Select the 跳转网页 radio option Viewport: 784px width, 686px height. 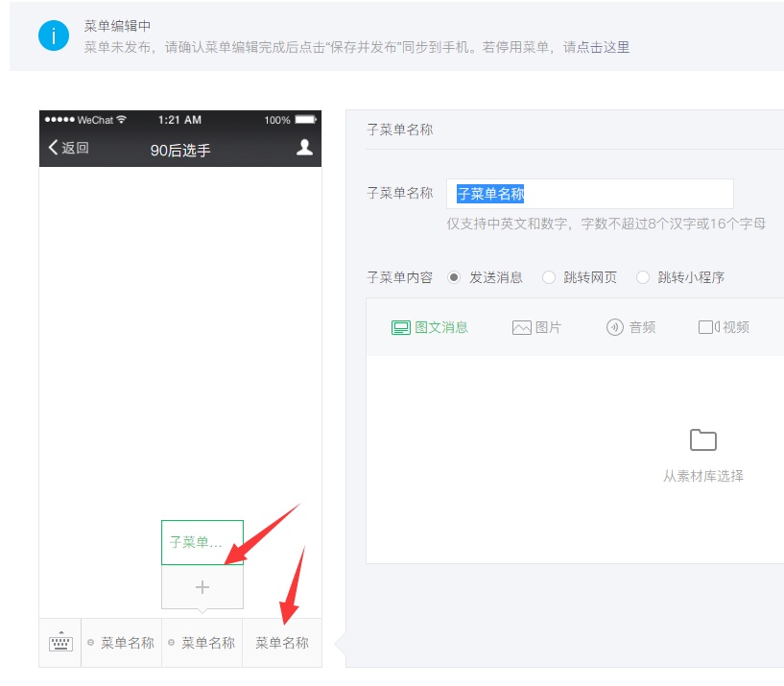(548, 277)
